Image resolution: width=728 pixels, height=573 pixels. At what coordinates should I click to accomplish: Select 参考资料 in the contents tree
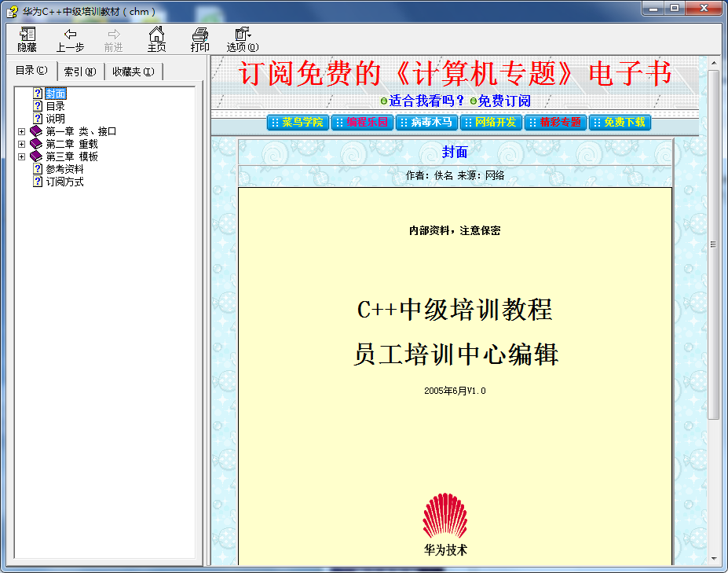pos(64,169)
